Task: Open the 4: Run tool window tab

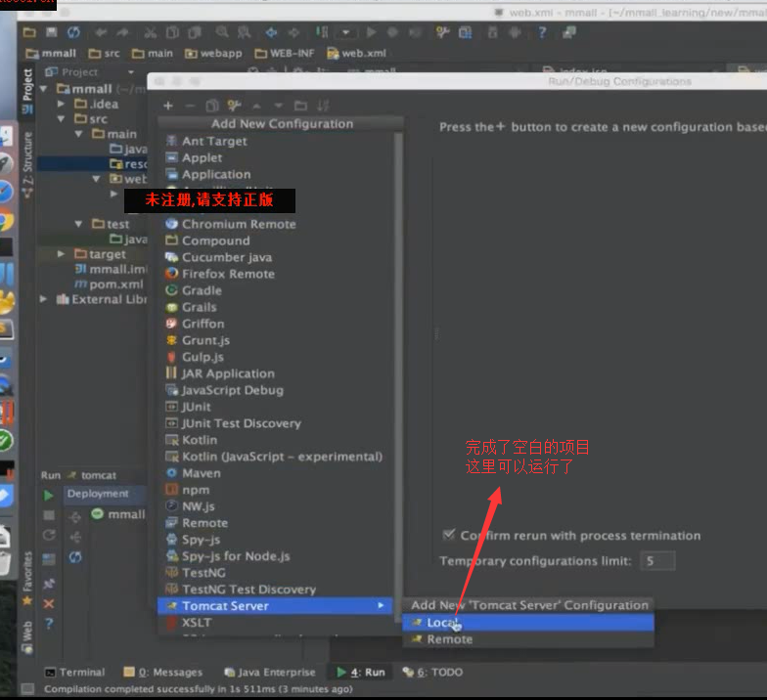Action: [x=361, y=673]
